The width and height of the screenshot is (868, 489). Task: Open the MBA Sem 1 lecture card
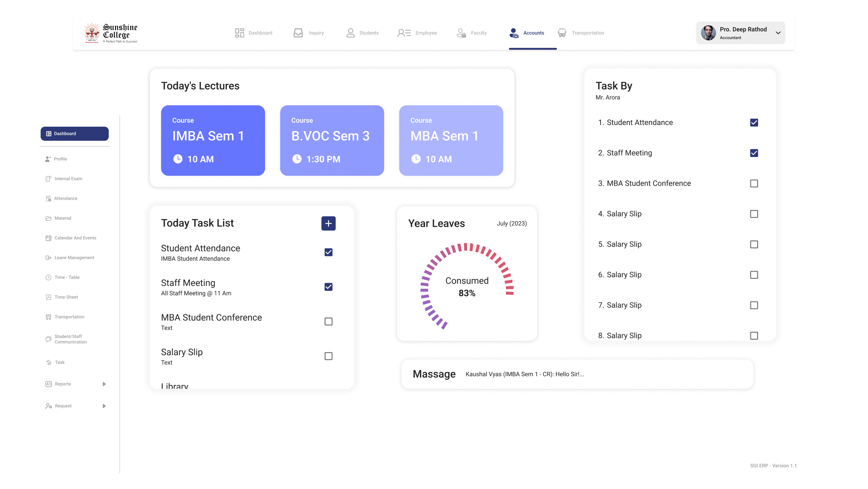pos(451,140)
